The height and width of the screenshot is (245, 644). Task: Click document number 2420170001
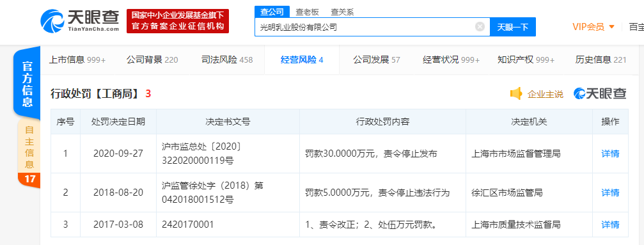pyautogui.click(x=187, y=225)
